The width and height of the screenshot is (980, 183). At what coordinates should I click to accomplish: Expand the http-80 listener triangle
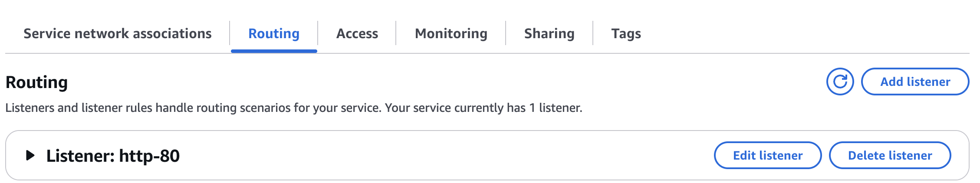pos(30,155)
